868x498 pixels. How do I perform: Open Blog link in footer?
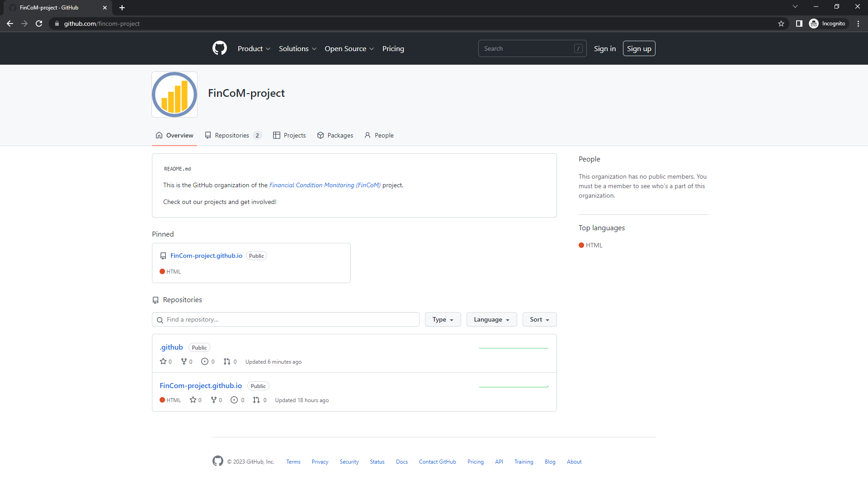550,462
